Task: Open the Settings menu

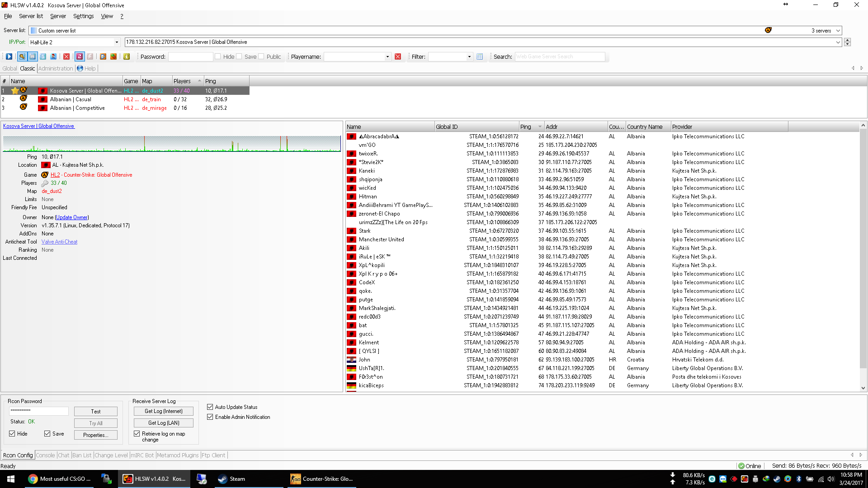Action: pos(84,16)
